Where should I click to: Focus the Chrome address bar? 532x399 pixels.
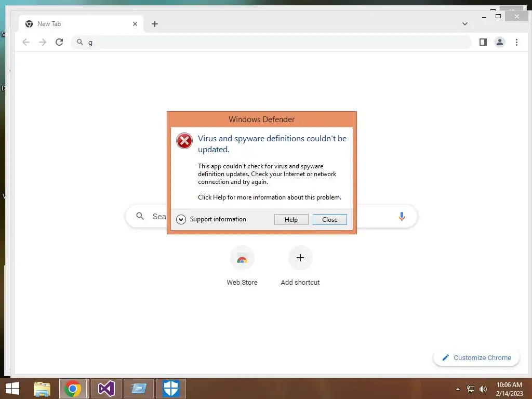[x=271, y=42]
